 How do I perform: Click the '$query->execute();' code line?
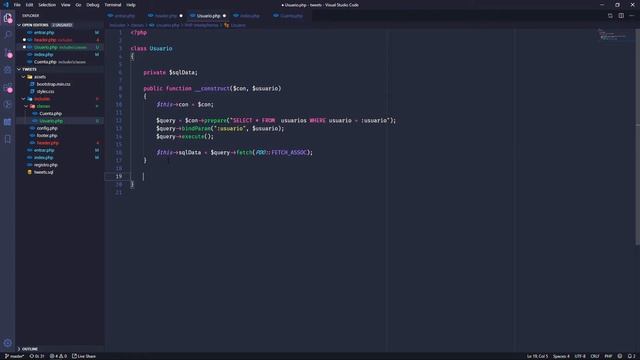pyautogui.click(x=185, y=136)
